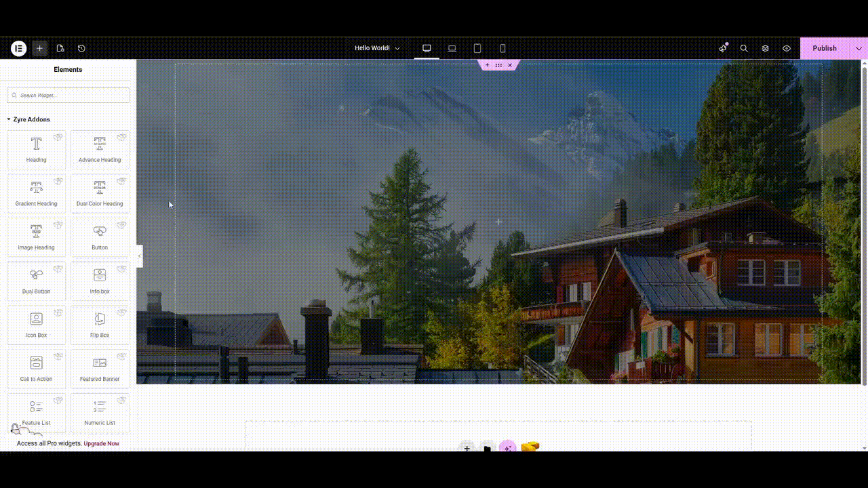
Task: Open the History clock icon
Action: pyautogui.click(x=81, y=48)
